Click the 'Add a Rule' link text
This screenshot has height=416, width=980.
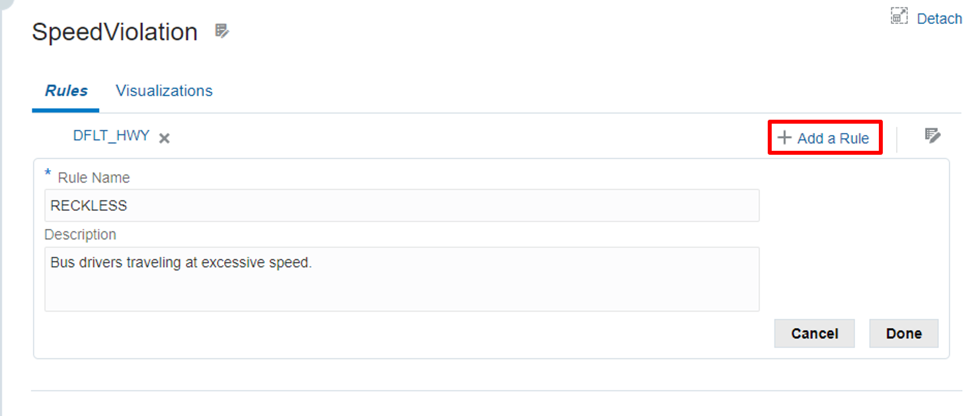833,138
